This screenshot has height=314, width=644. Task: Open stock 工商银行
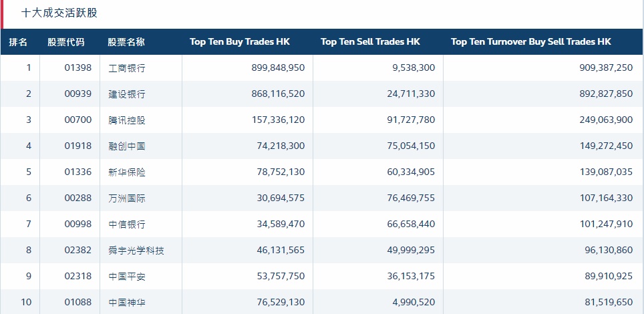click(127, 68)
